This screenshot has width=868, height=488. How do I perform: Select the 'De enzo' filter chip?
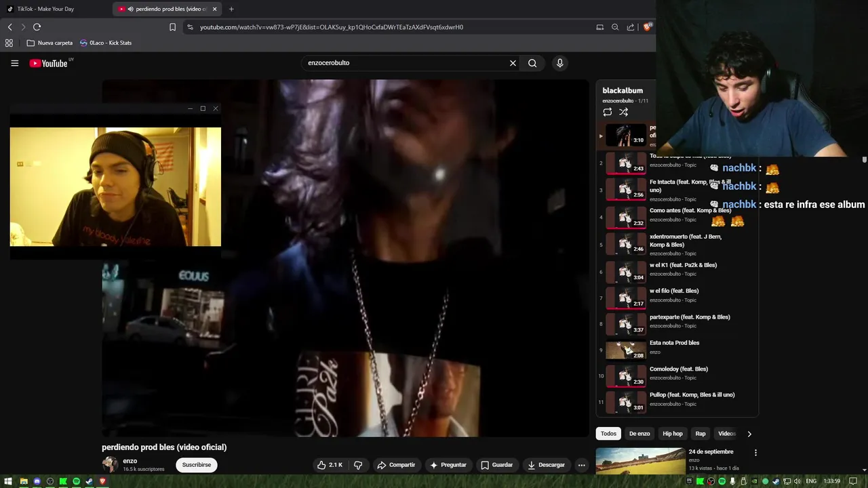pyautogui.click(x=639, y=434)
